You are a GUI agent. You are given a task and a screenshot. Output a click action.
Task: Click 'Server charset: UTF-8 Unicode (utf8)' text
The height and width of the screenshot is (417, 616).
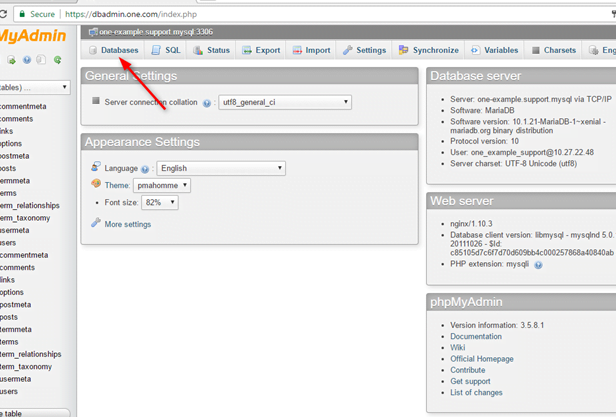click(x=513, y=163)
